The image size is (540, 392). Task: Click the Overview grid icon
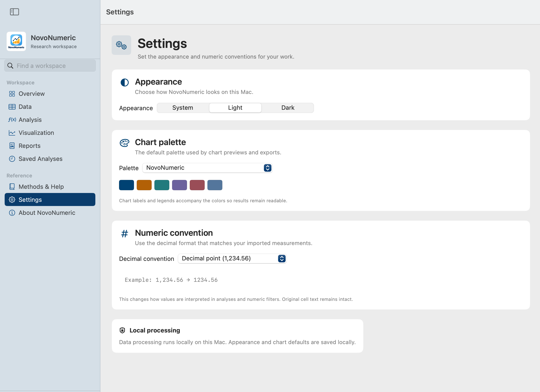tap(12, 94)
